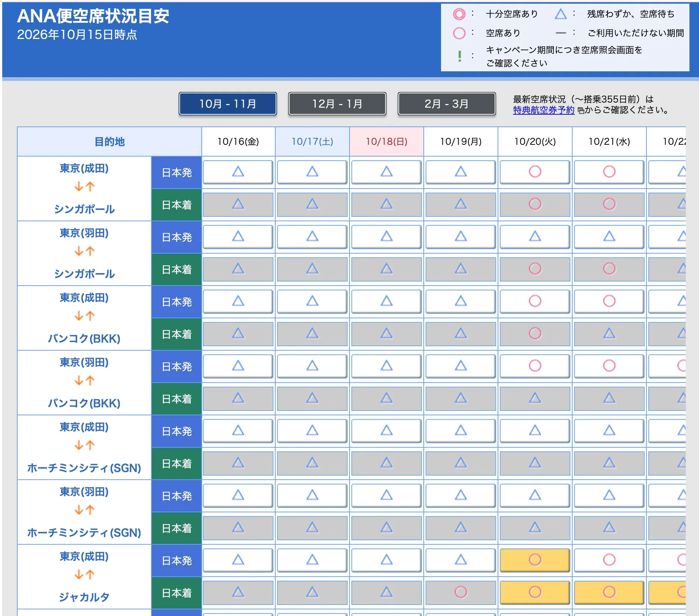Select 10/16 triangle for Narita–Singapore 日本発
Screen dimensions: 699x616
pos(238,172)
